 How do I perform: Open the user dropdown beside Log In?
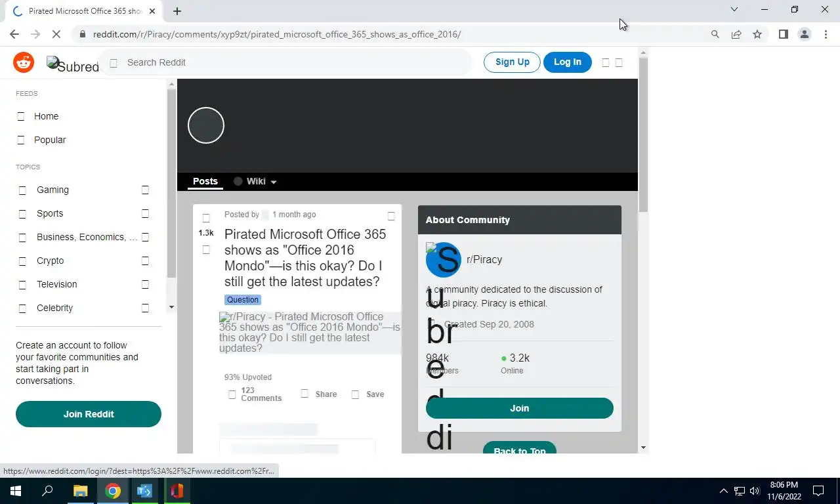coord(612,62)
